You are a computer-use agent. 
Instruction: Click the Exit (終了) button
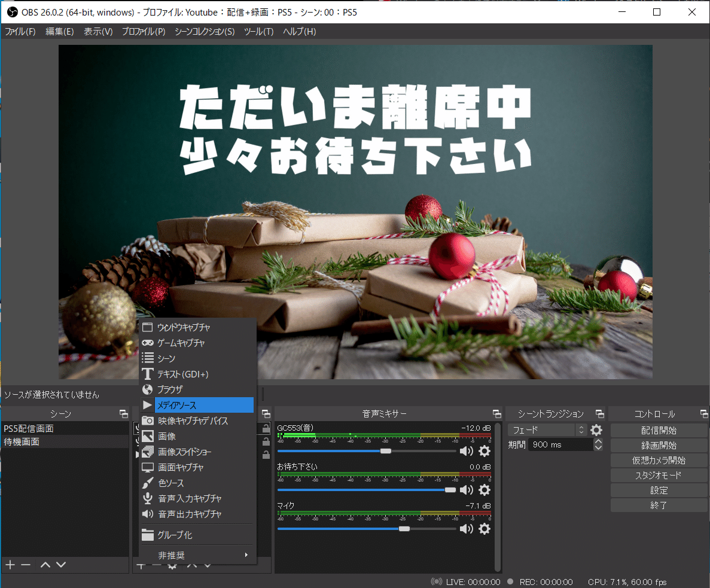click(x=659, y=505)
